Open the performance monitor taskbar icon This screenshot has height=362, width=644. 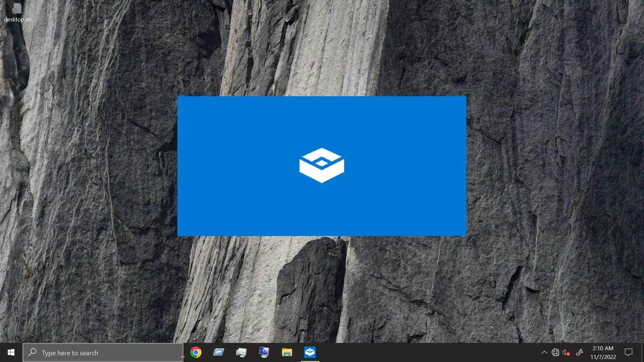[241, 352]
